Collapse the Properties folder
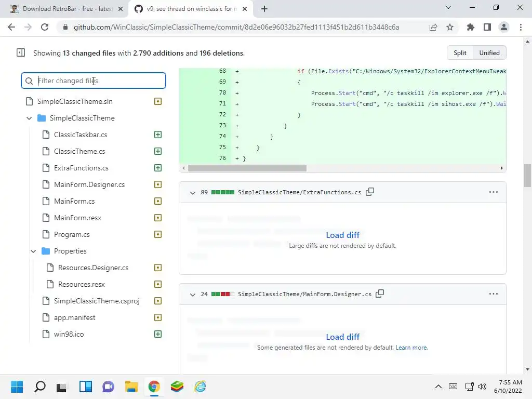The width and height of the screenshot is (532, 399). [x=33, y=251]
